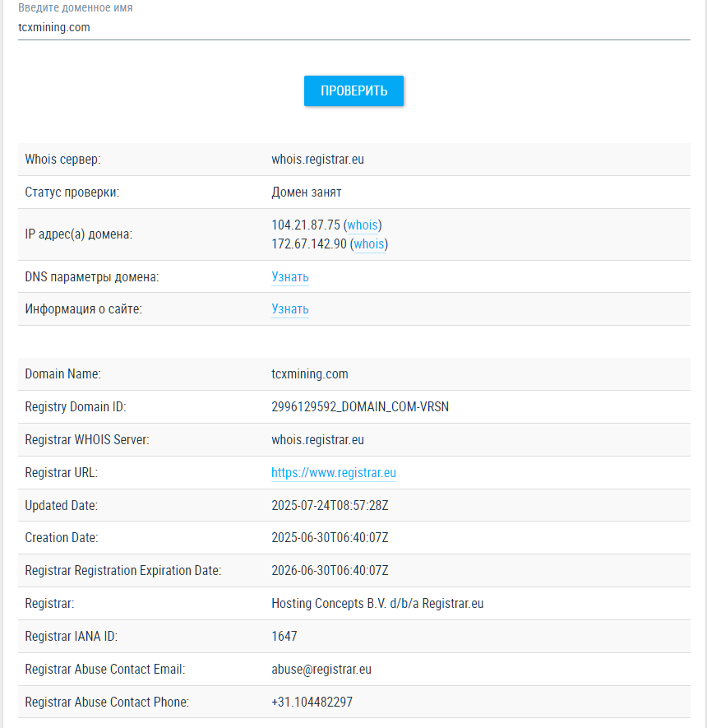
Task: Click the Creation Date: label
Action: coord(61,538)
